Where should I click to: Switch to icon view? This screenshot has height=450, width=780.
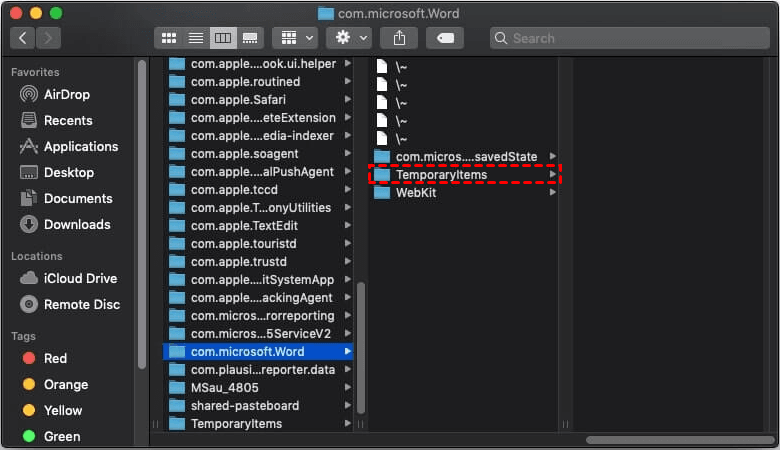tap(169, 38)
